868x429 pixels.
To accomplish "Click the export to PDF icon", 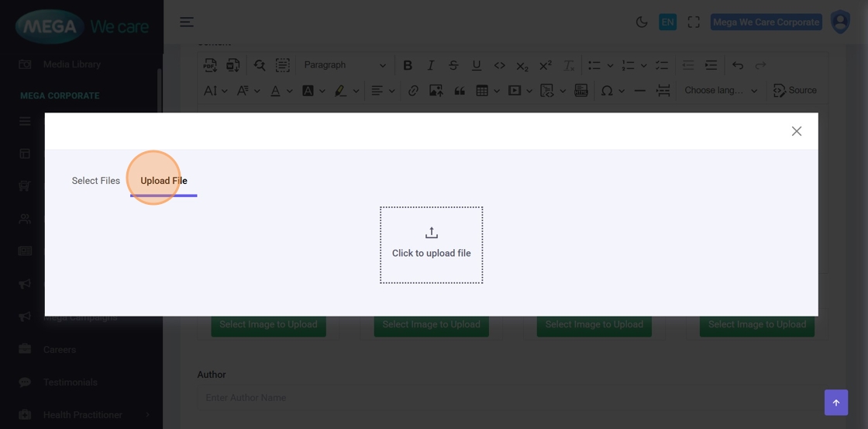I will click(210, 65).
